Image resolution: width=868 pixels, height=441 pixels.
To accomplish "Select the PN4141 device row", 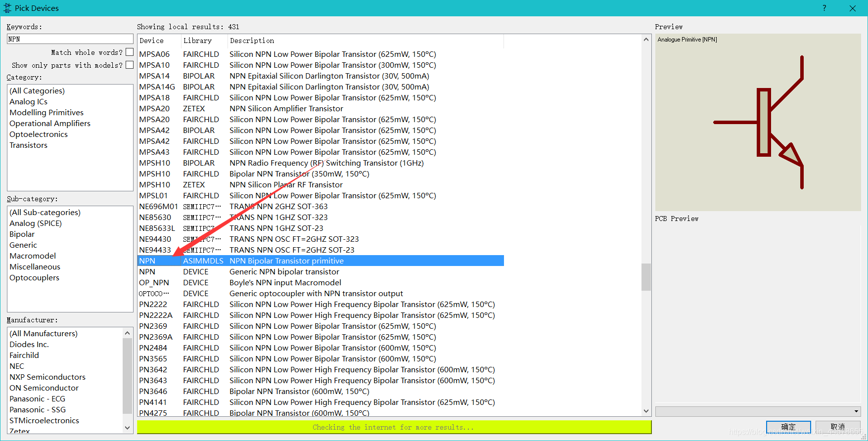I will click(x=320, y=402).
